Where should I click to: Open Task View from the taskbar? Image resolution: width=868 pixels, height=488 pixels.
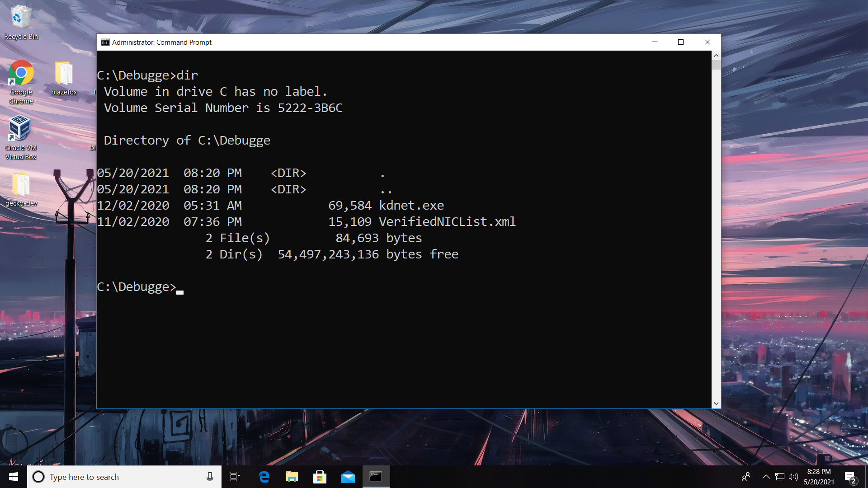(235, 477)
